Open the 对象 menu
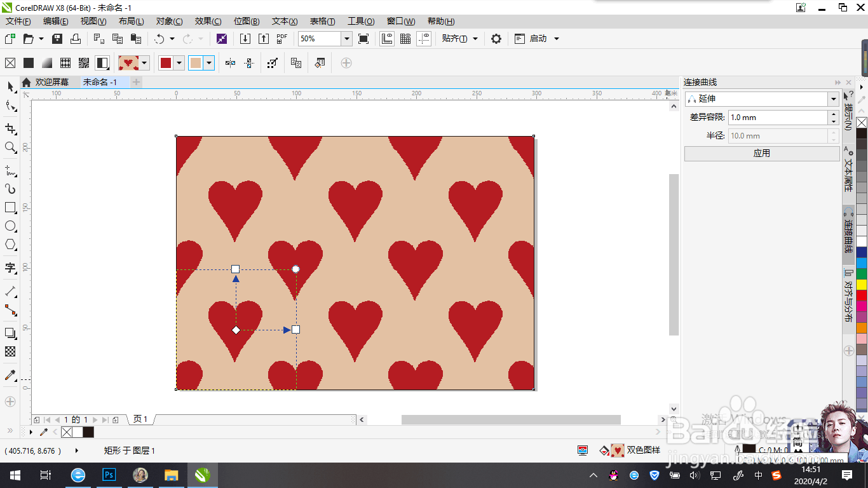Viewport: 868px width, 488px height. point(169,21)
